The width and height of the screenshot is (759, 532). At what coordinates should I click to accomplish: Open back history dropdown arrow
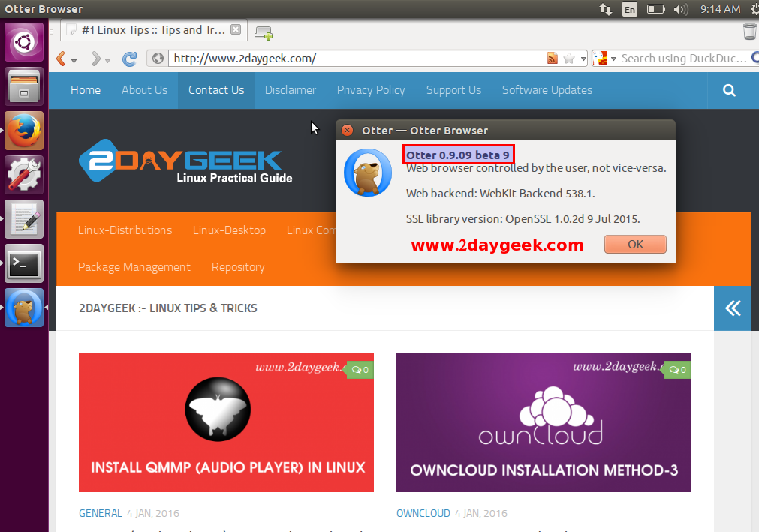coord(74,61)
